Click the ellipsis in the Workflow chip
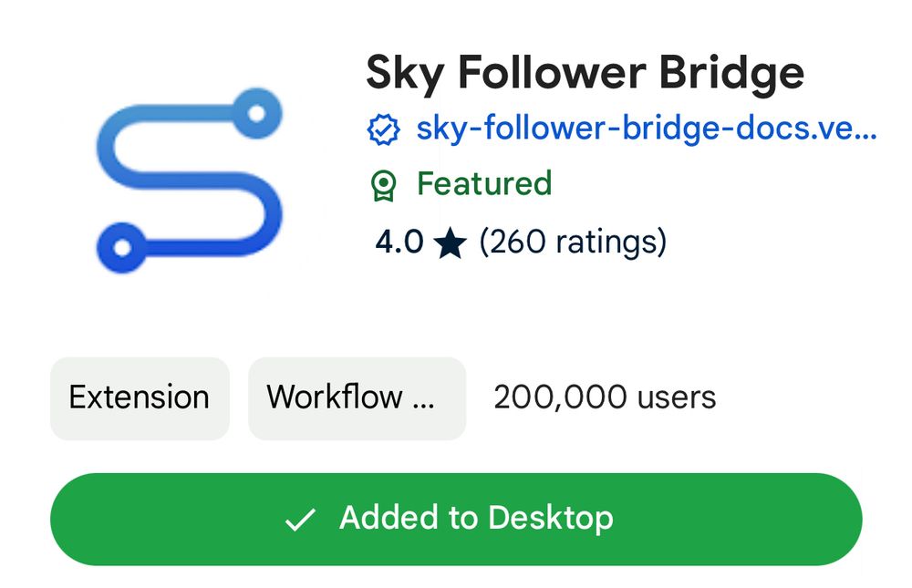 point(423,400)
